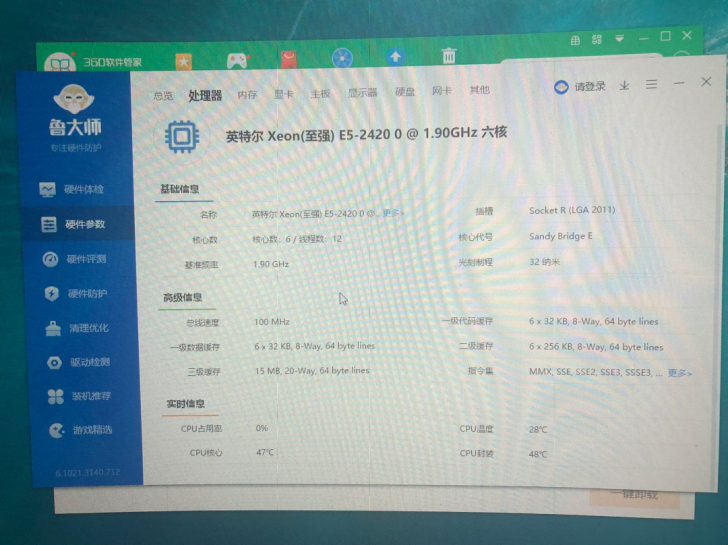Open 硬件评测 benchmark section
Viewport: 728px width, 545px height.
click(x=74, y=259)
